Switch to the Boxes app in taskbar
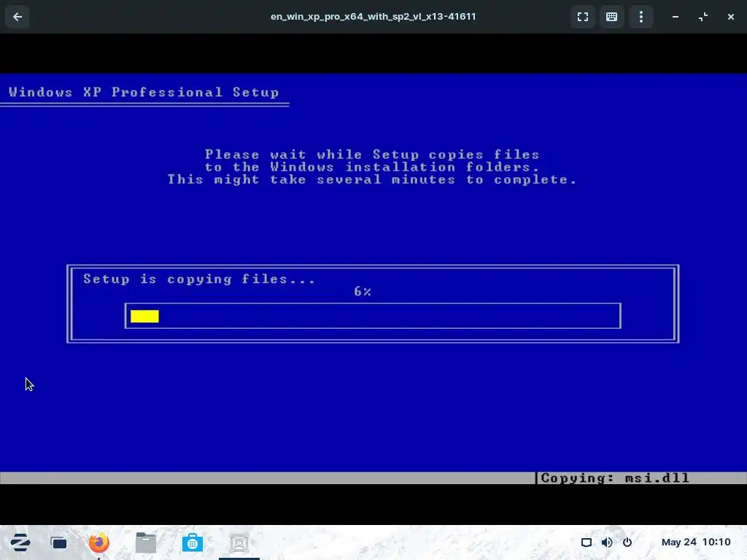 239,542
